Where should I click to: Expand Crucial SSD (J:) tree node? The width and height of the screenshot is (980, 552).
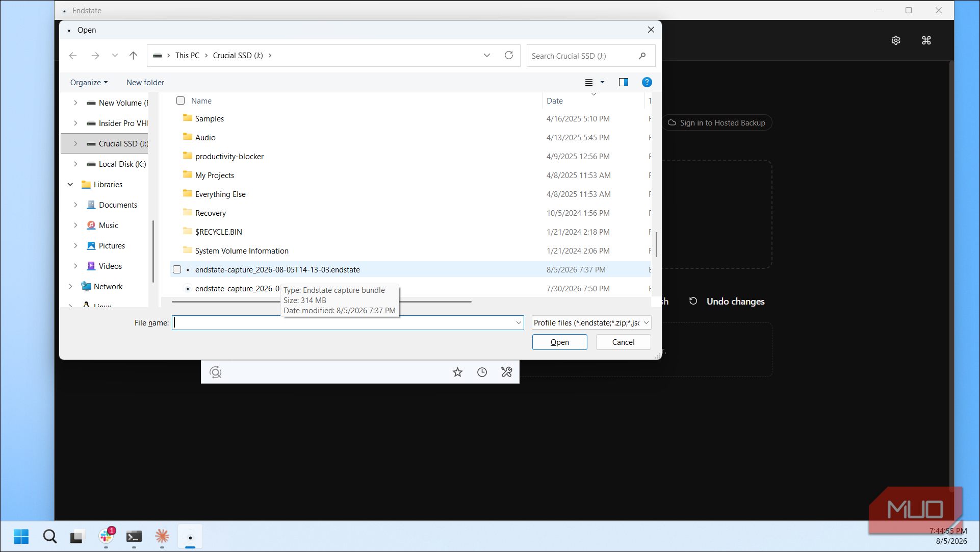[x=75, y=143]
